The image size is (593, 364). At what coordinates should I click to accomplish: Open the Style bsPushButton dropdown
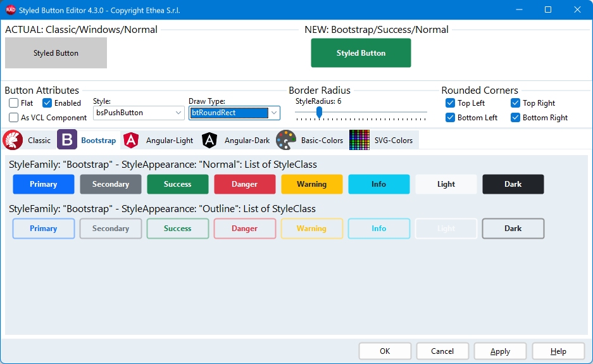point(139,113)
